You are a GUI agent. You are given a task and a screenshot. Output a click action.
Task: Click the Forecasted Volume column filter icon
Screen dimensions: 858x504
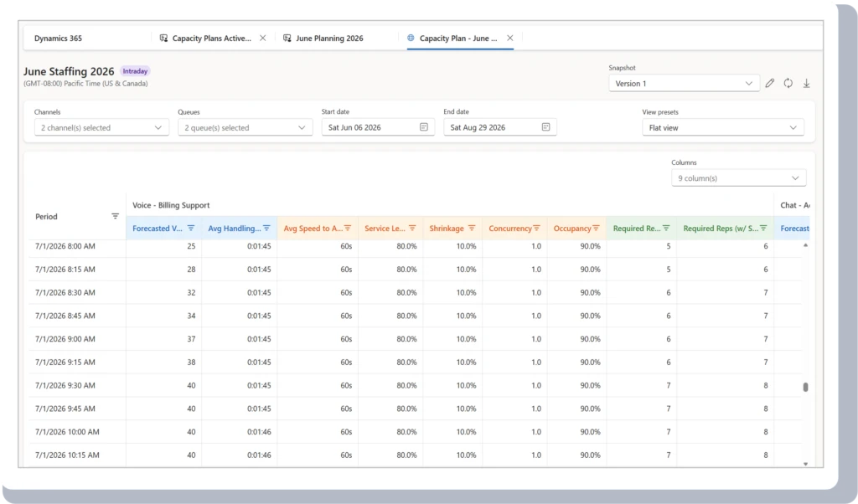pyautogui.click(x=191, y=228)
